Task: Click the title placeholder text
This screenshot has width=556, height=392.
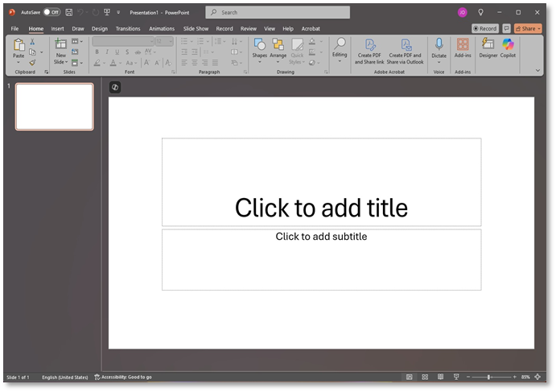Action: tap(321, 208)
